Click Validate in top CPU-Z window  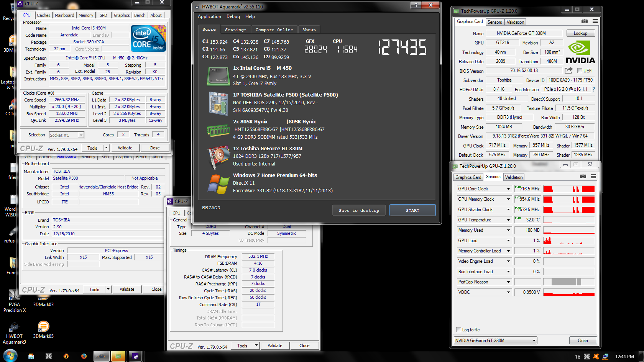(125, 148)
